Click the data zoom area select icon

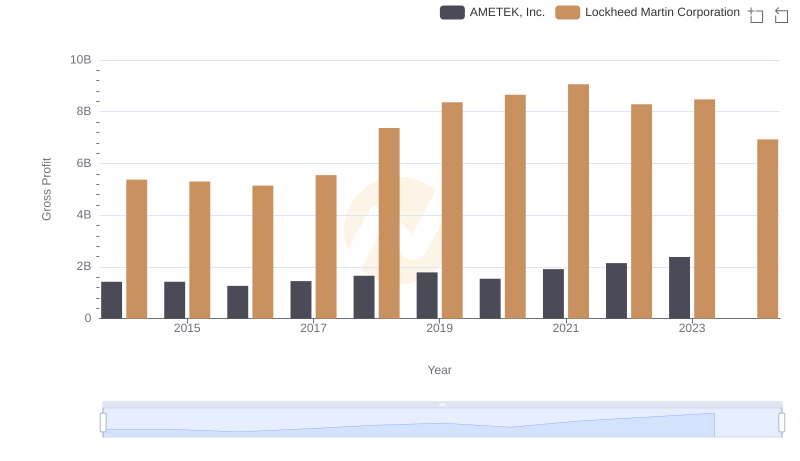tap(756, 15)
